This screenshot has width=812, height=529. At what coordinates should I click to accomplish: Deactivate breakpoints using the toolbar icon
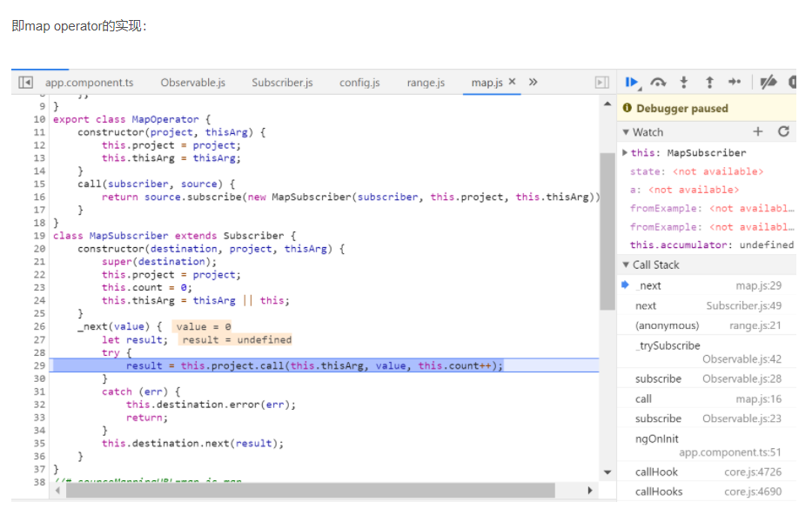768,82
